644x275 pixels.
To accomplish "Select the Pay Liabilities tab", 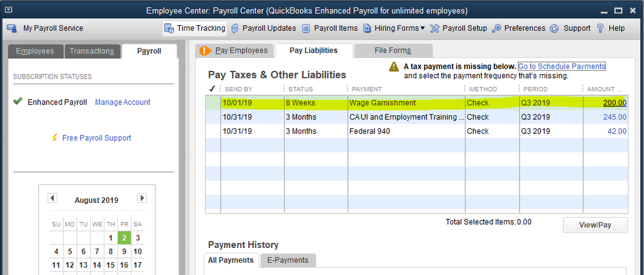I will 314,50.
